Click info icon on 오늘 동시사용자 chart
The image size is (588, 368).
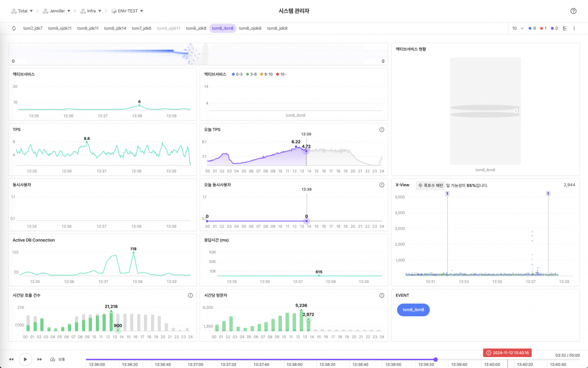pyautogui.click(x=382, y=185)
